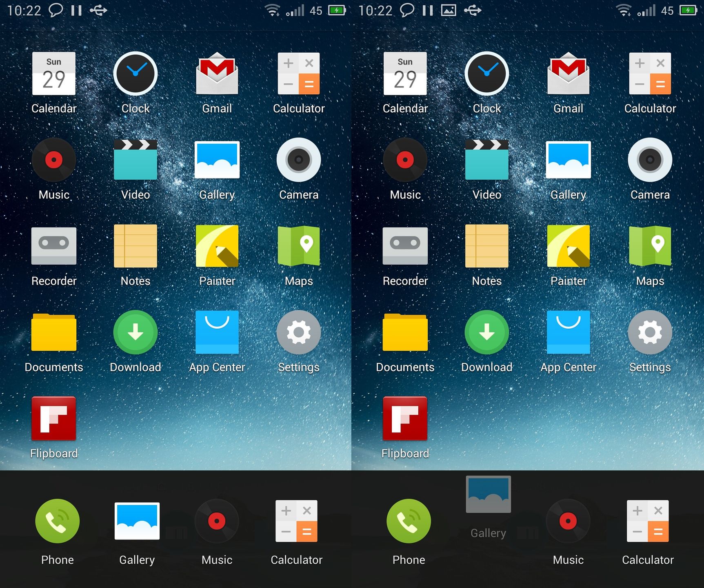This screenshot has height=588, width=704.
Task: Tap the battery level 45 on right status bar
Action: (667, 11)
